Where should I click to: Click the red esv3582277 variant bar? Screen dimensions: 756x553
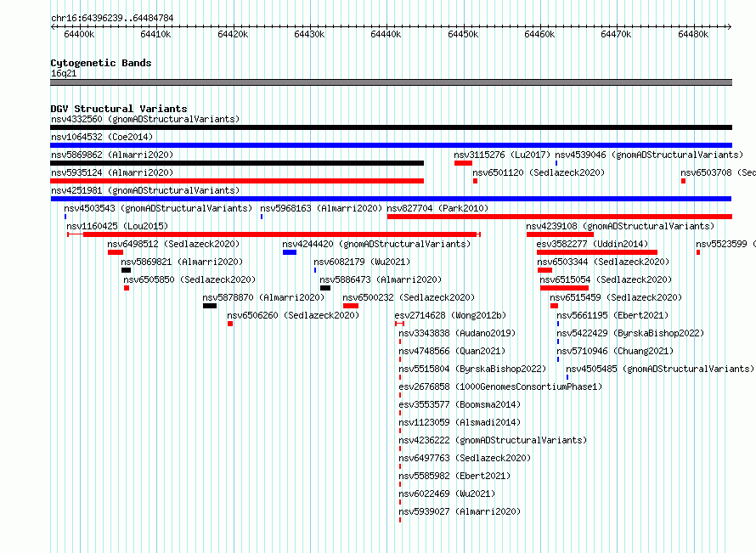[597, 252]
